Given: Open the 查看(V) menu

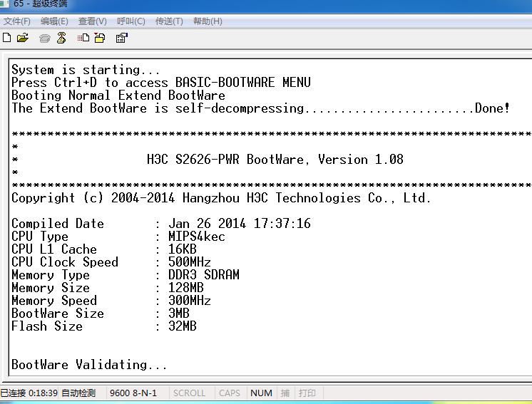Looking at the screenshot, I should pyautogui.click(x=92, y=21).
